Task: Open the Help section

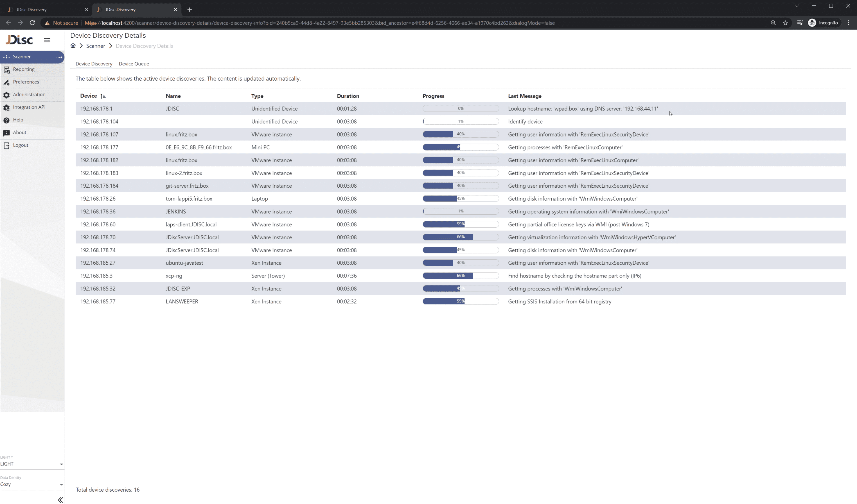Action: 18,120
